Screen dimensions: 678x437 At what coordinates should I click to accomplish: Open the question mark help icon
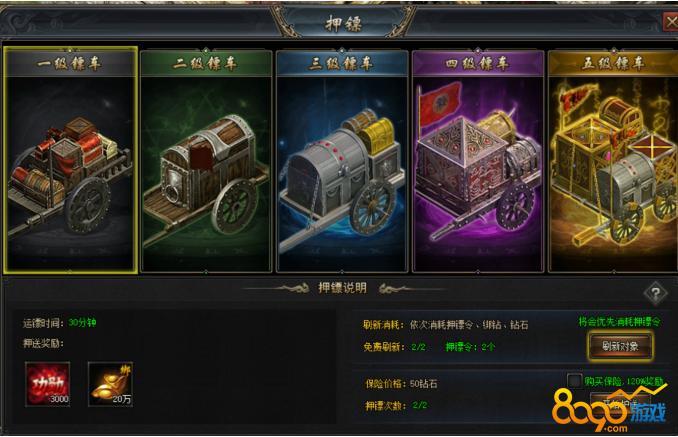(656, 294)
